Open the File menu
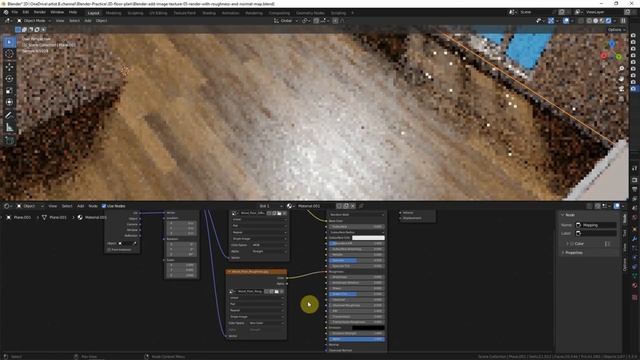This screenshot has width=640, height=360. click(x=15, y=12)
